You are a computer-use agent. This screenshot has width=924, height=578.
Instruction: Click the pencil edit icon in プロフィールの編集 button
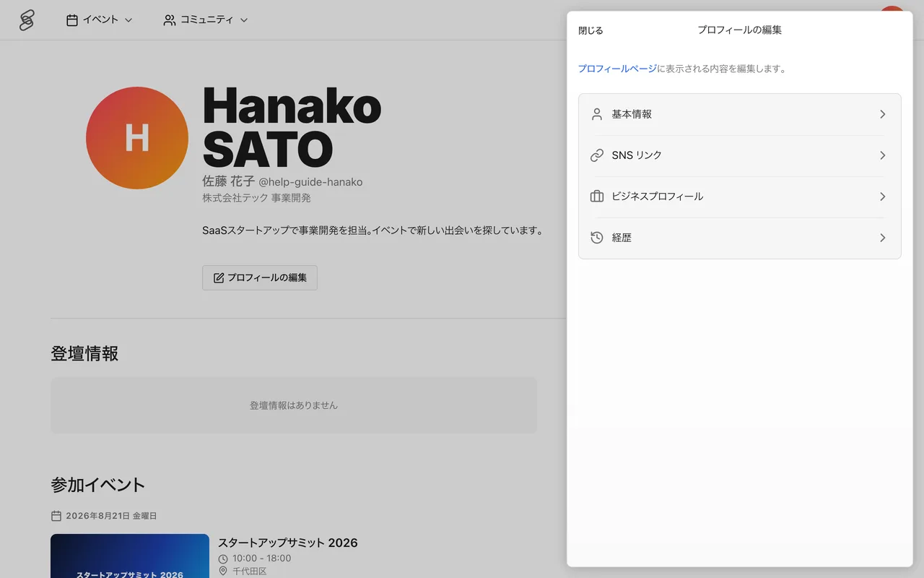(x=219, y=277)
